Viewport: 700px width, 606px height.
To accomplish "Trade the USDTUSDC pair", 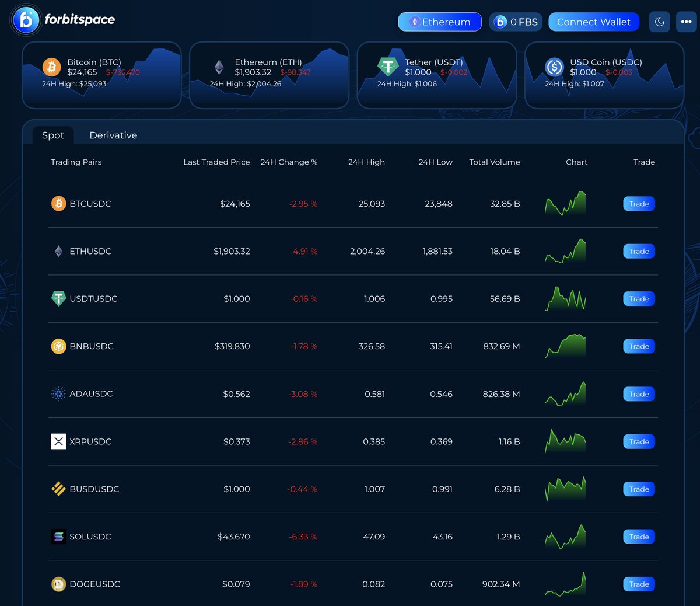I will 639,298.
